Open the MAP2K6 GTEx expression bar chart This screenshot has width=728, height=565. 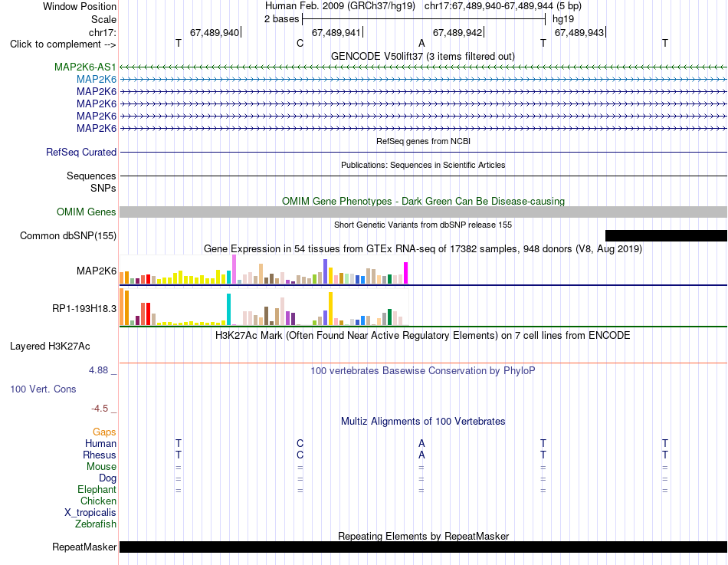click(x=264, y=270)
